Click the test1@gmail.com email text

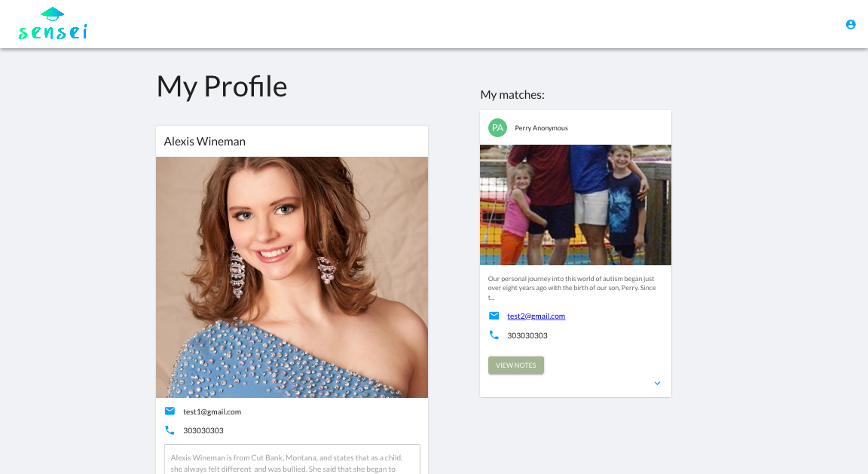(x=212, y=411)
